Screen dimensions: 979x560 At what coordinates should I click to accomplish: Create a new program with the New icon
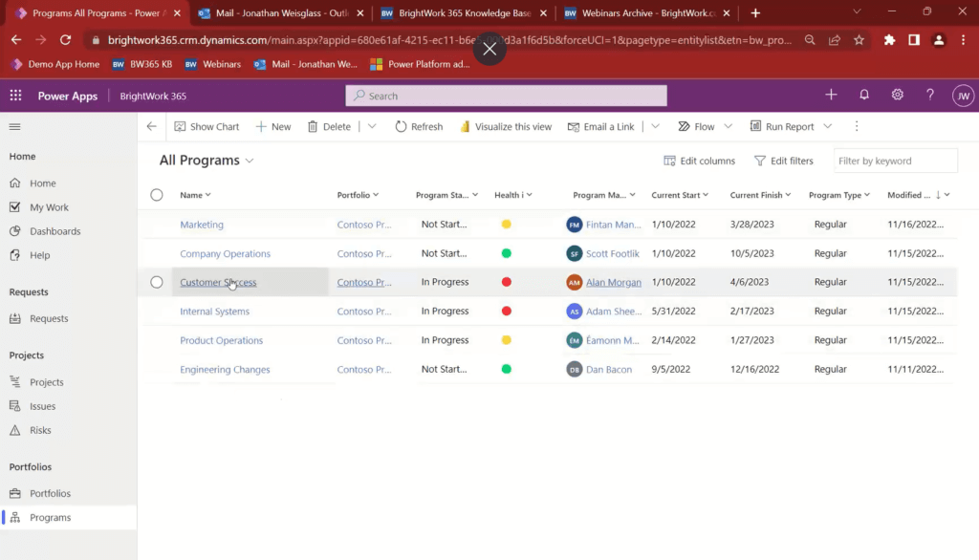tap(272, 125)
